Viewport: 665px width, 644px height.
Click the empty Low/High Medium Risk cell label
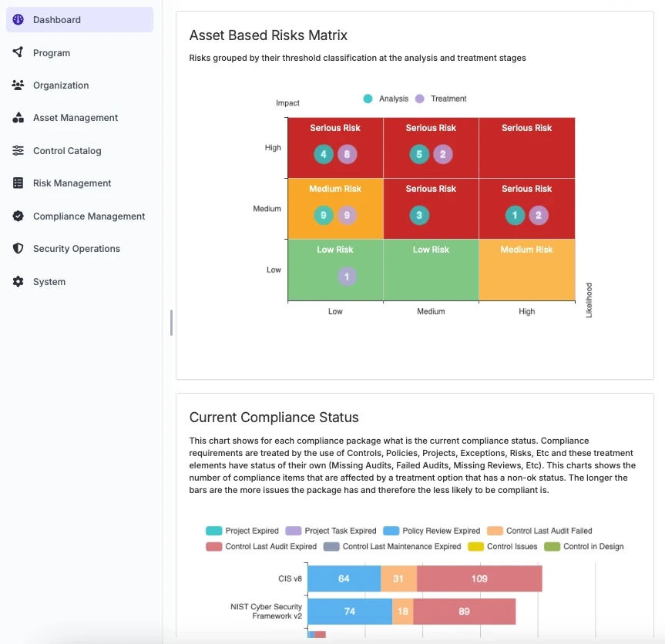tap(527, 250)
